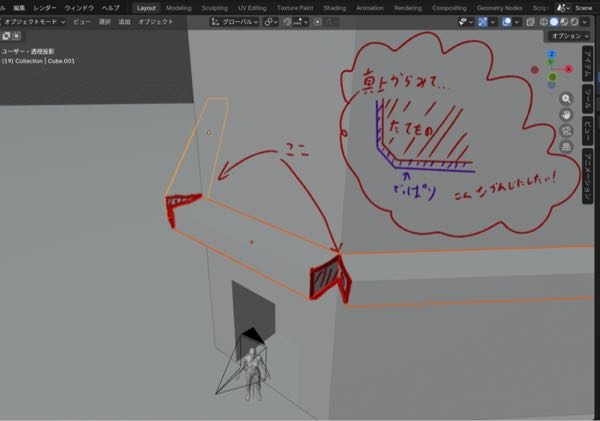Click the small green Y axis on the gizmo
This screenshot has width=600, height=421.
551,62
